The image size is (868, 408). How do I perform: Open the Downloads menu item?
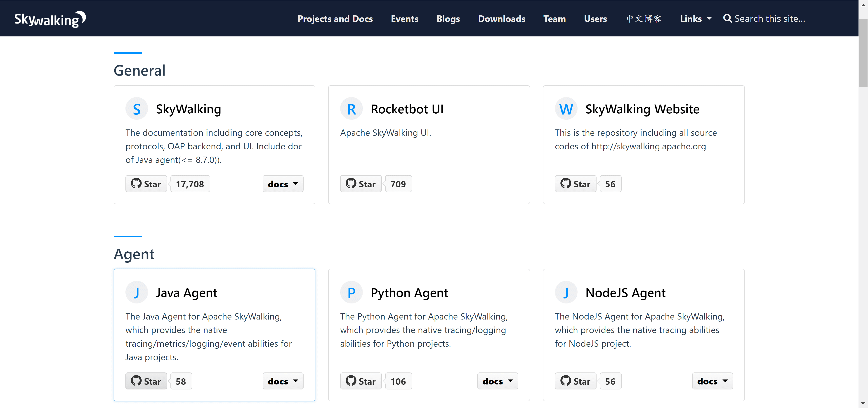pos(501,19)
